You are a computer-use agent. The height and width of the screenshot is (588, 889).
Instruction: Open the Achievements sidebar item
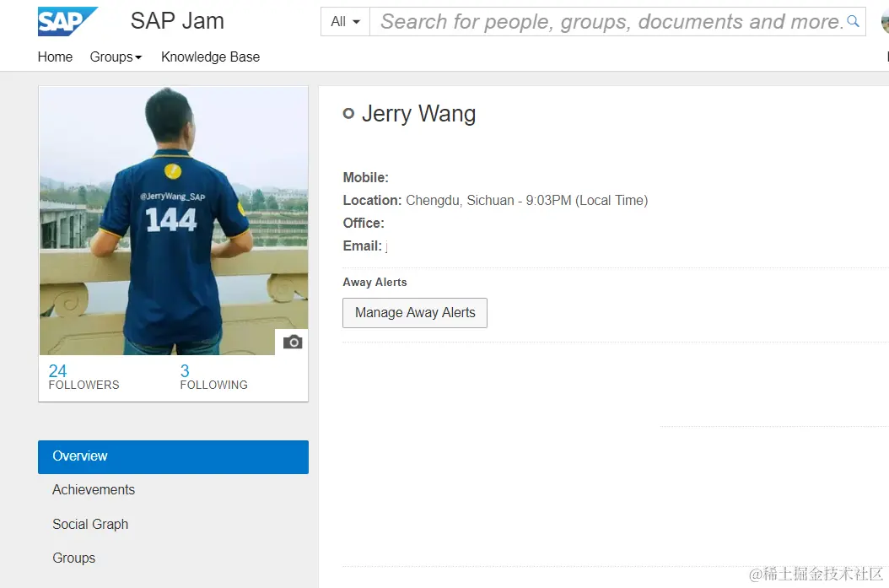pyautogui.click(x=94, y=490)
